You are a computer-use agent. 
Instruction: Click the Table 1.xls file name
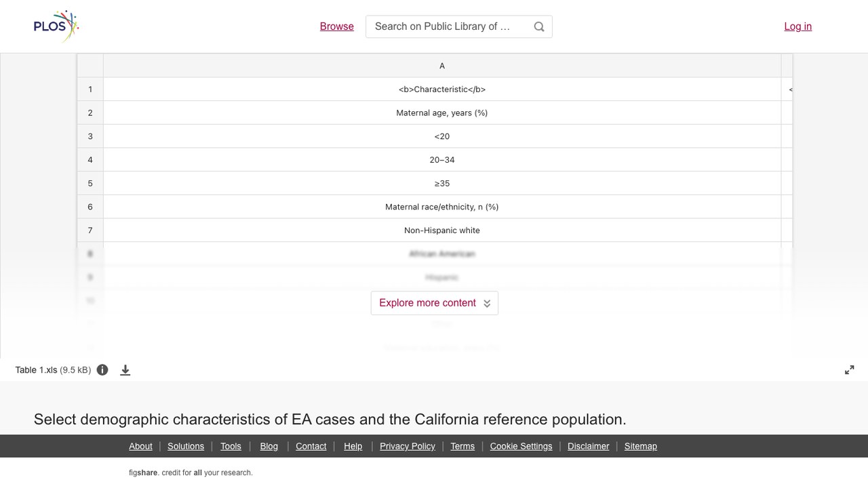37,370
